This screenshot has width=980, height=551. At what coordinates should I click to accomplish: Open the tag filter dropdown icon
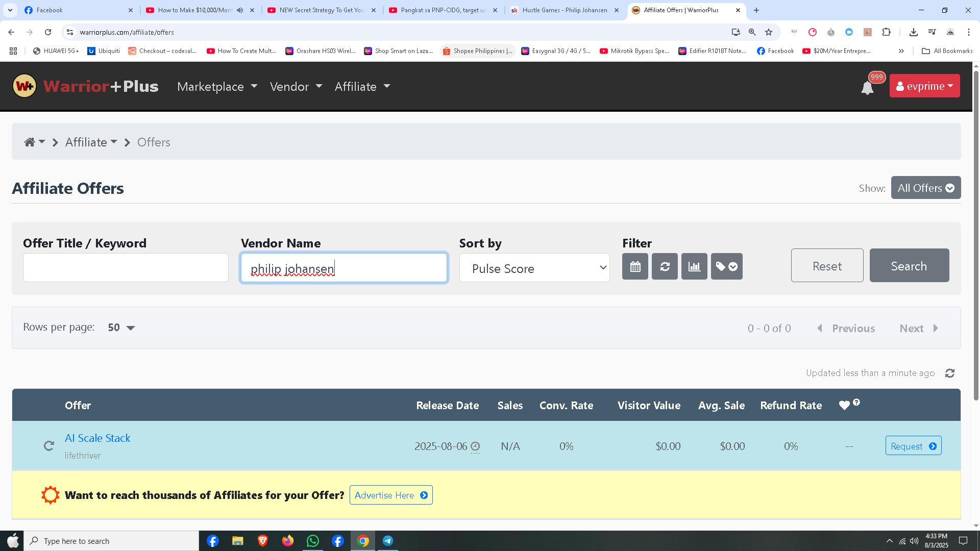tap(726, 266)
